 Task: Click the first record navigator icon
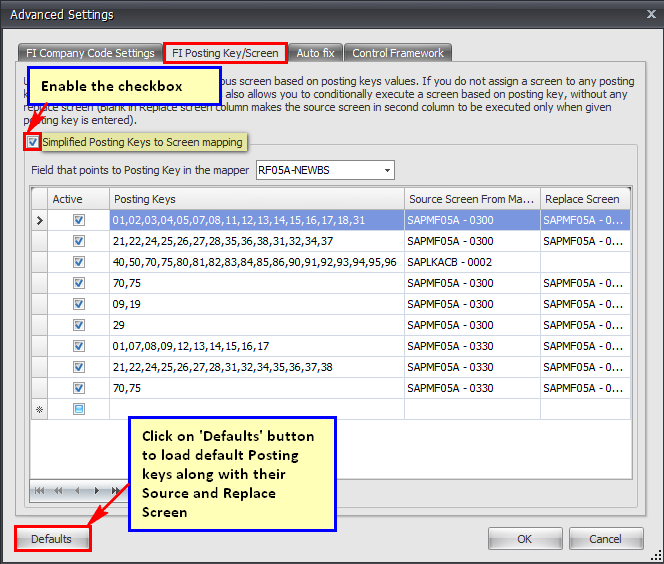click(40, 491)
